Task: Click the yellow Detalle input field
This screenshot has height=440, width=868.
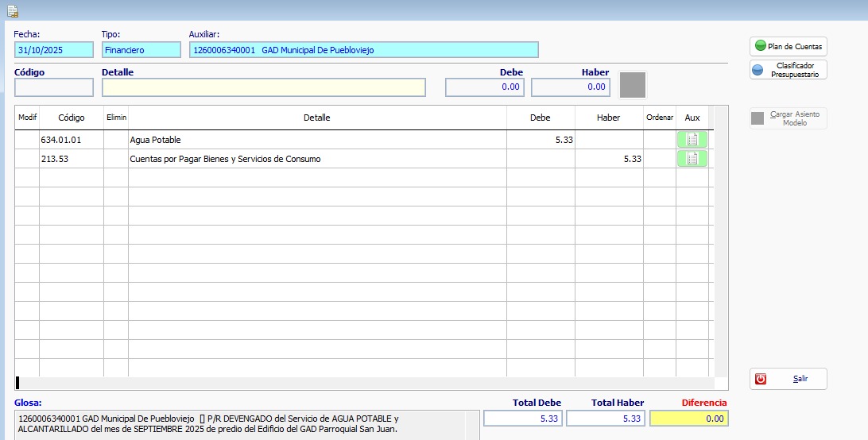Action: [264, 87]
